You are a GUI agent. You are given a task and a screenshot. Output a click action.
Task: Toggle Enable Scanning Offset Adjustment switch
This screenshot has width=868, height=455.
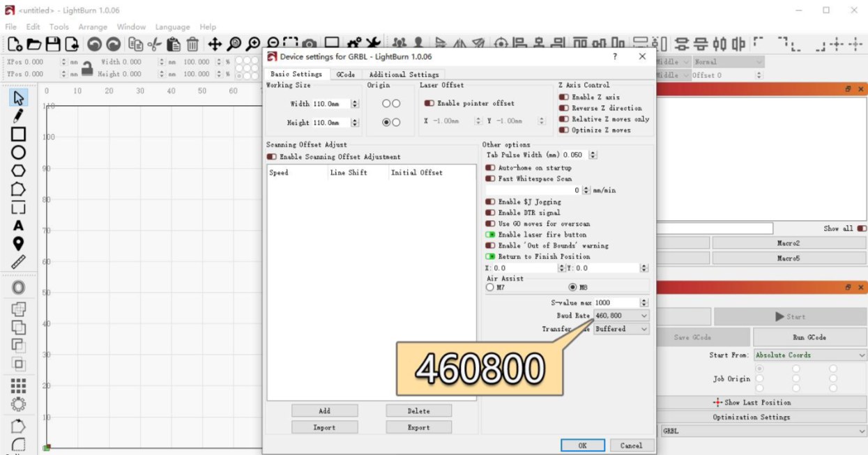[271, 157]
